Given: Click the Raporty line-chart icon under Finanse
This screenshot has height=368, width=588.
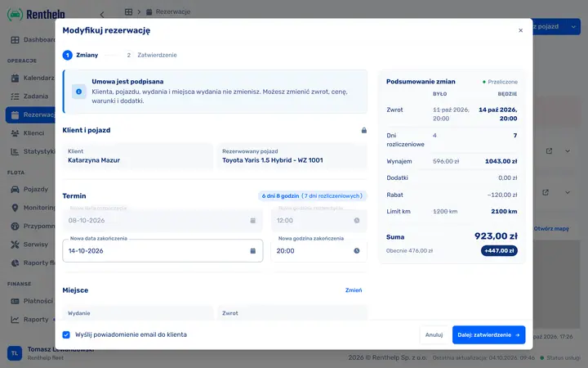Looking at the screenshot, I should point(15,320).
